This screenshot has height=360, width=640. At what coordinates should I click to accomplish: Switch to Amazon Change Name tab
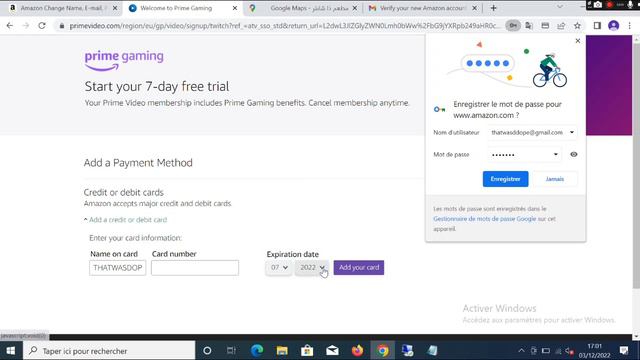[x=62, y=8]
